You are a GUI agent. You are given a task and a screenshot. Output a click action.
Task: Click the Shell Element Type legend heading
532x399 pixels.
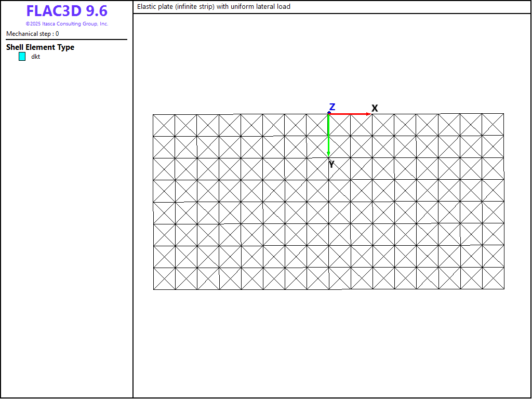coord(40,47)
